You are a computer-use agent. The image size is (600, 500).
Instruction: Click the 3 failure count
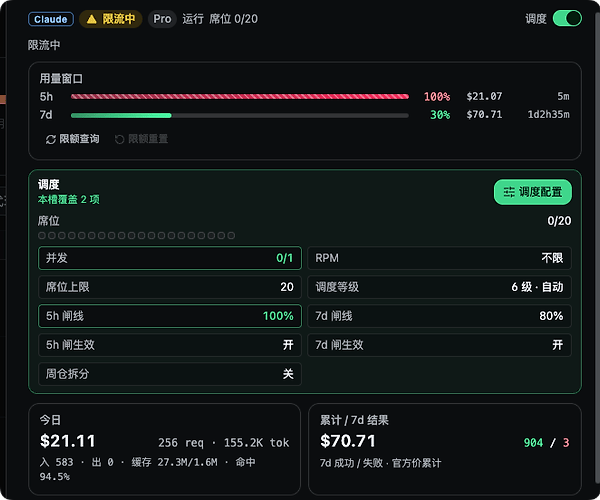[566, 443]
